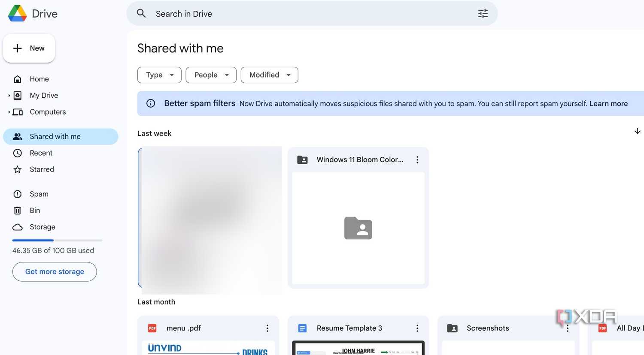Click in the Search in Drive field
The width and height of the screenshot is (644, 355).
[312, 13]
